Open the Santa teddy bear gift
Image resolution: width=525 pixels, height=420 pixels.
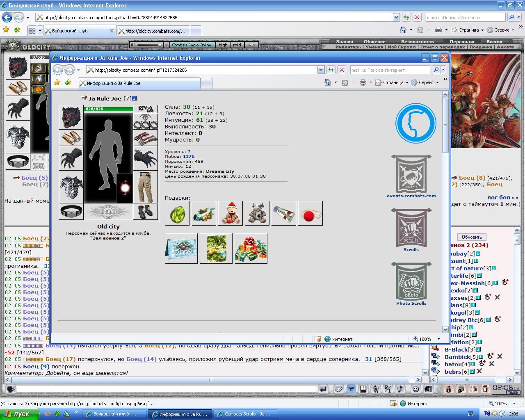click(231, 213)
